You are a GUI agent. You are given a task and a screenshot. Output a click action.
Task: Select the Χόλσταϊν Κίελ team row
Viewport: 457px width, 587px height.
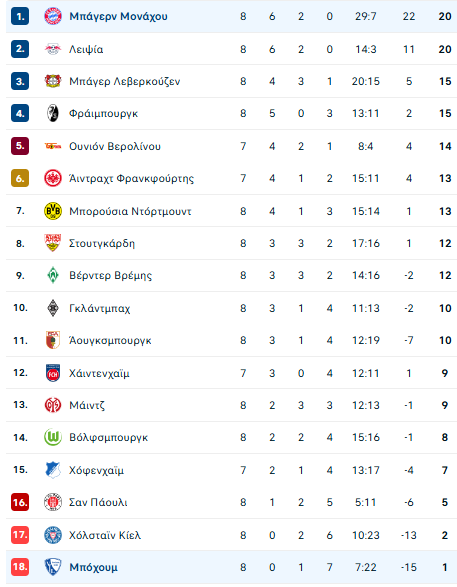pos(231,535)
